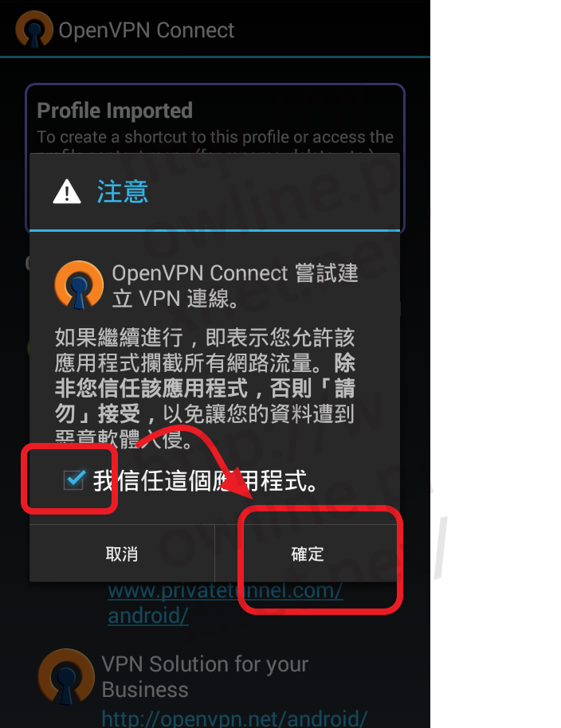Screen dimensions: 561x728
Task: Tap the 取消 button
Action: pos(122,554)
